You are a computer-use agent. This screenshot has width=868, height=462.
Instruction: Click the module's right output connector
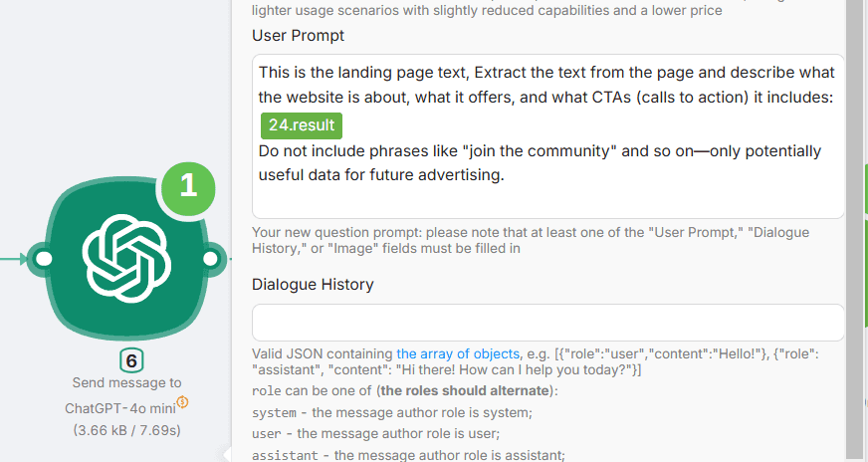click(211, 260)
